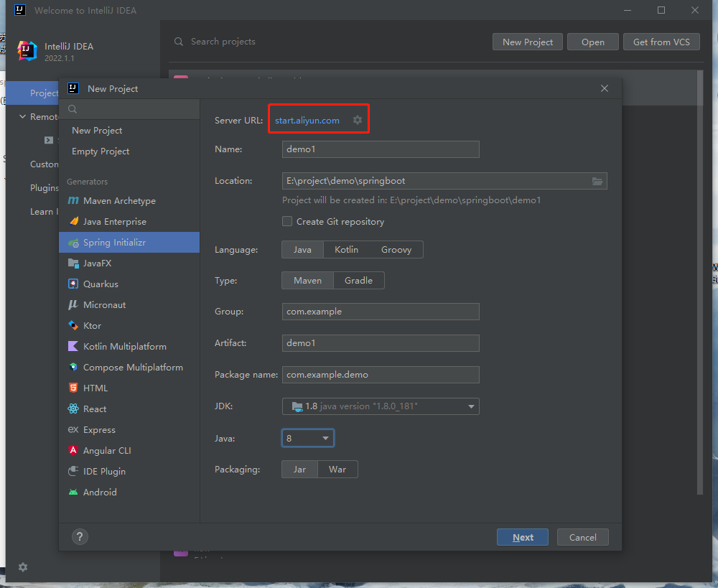Select the Spring Initializr generator
718x588 pixels.
coord(129,242)
